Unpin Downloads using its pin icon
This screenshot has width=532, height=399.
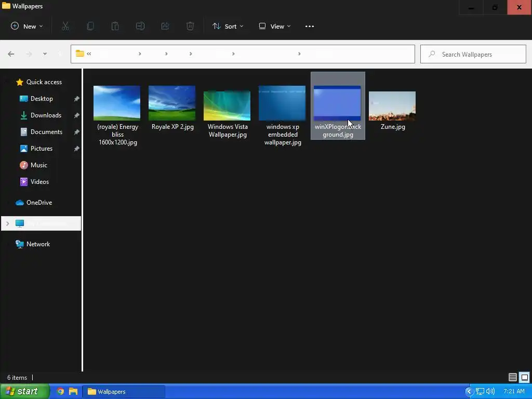click(77, 115)
